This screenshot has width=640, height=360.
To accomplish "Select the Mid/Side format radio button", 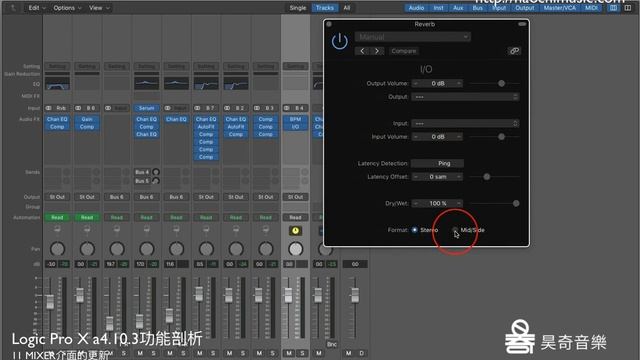I will [455, 230].
